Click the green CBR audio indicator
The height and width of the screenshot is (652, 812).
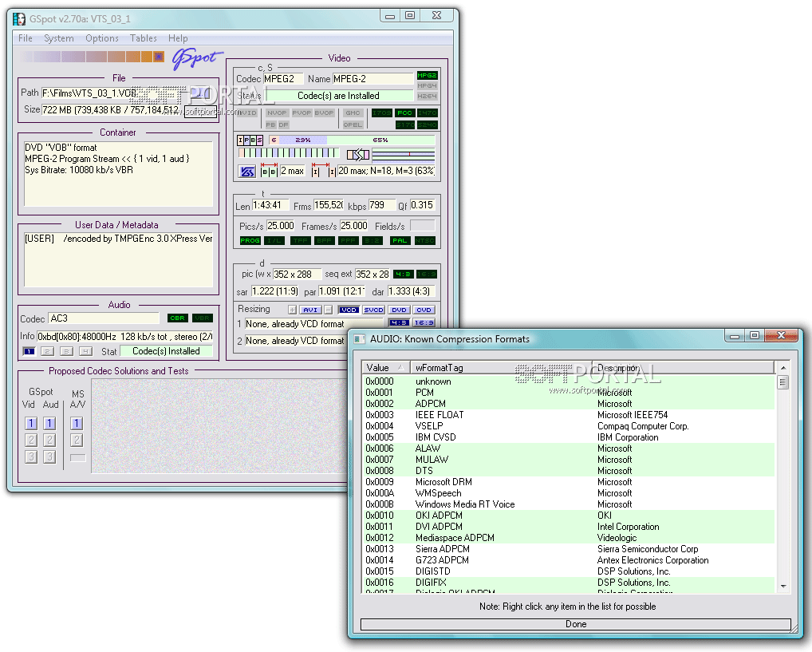pos(177,318)
